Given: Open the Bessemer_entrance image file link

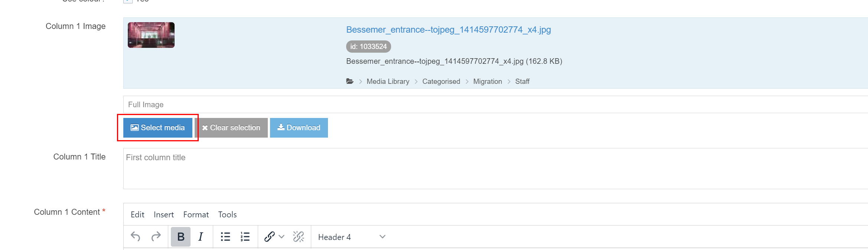Looking at the screenshot, I should [x=448, y=30].
